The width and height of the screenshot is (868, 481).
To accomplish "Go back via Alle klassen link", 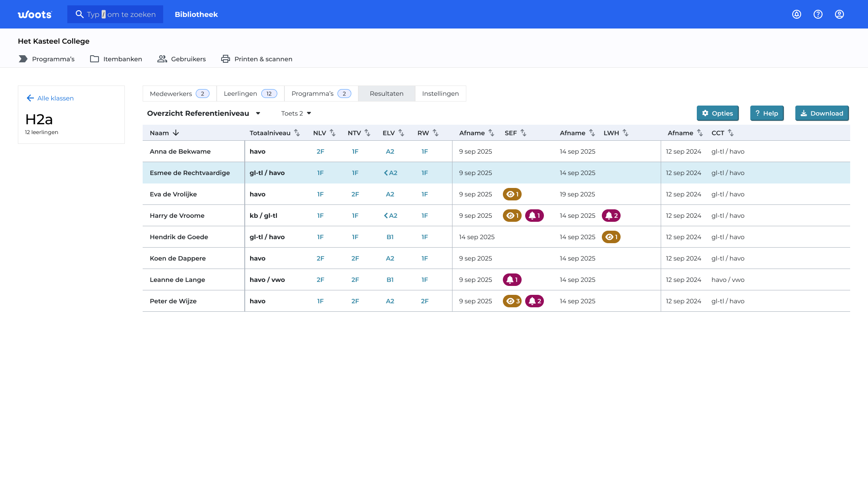I will [50, 98].
